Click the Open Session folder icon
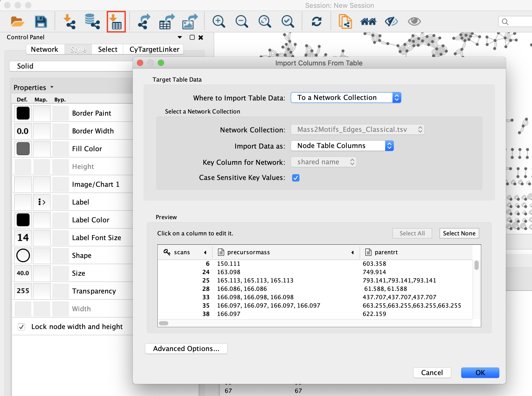The image size is (532, 396). pos(17,21)
